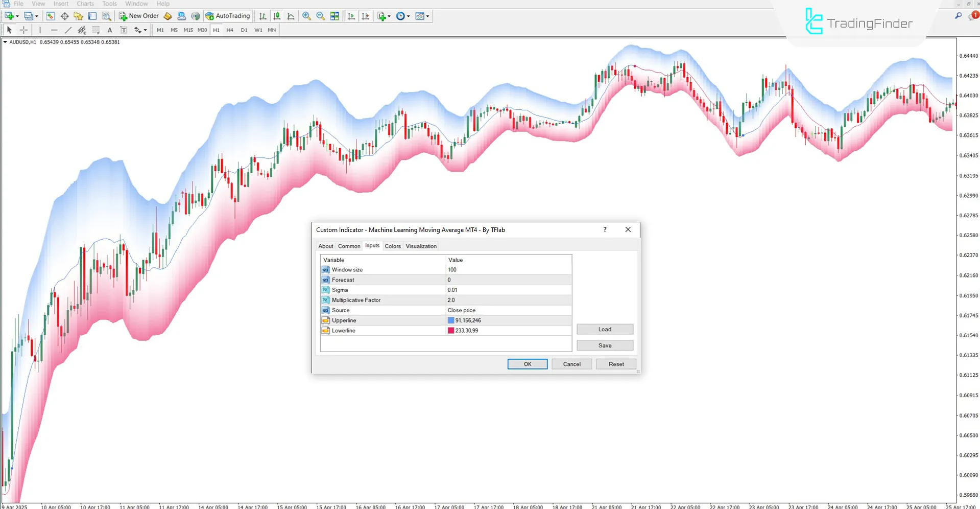Open a New Order window
Screen dimensions: 980x509
click(139, 16)
